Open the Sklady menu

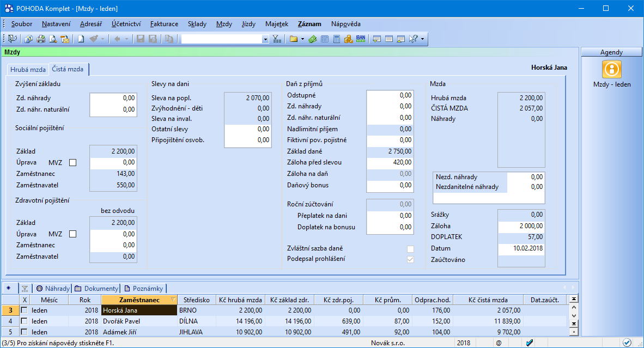[197, 24]
